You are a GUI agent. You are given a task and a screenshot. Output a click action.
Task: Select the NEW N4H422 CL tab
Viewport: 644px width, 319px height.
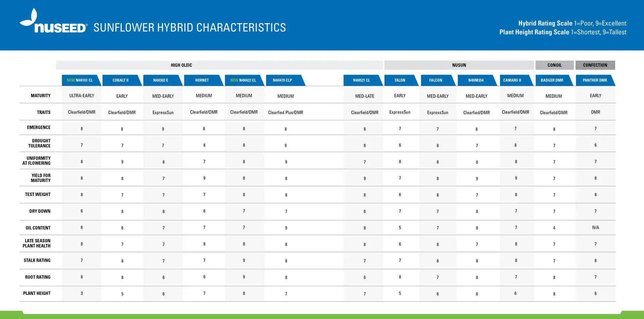[243, 80]
